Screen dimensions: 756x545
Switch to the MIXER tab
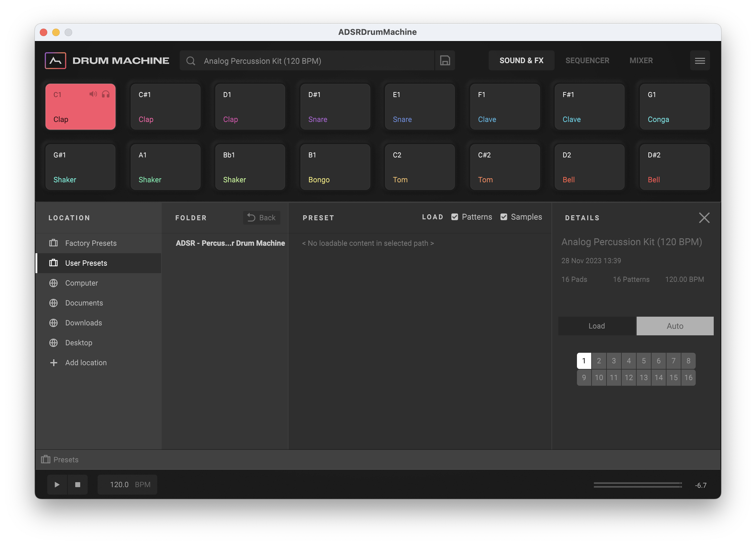[641, 61]
